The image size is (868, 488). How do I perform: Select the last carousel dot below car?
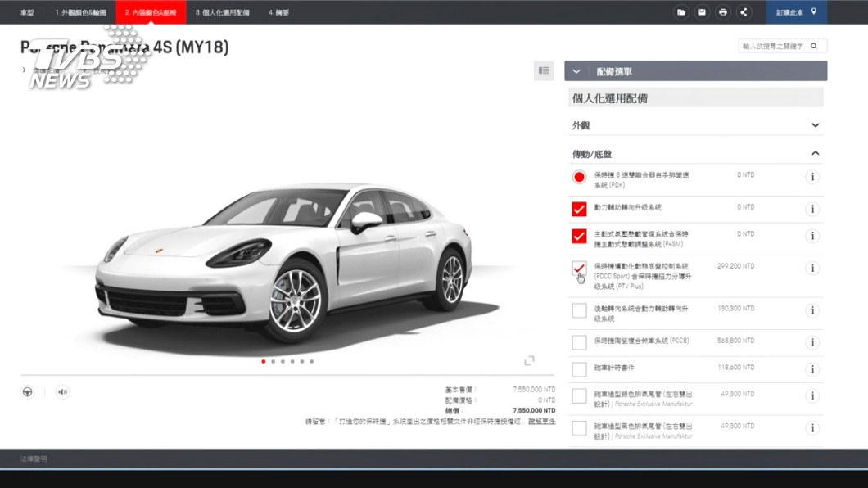[x=312, y=361]
